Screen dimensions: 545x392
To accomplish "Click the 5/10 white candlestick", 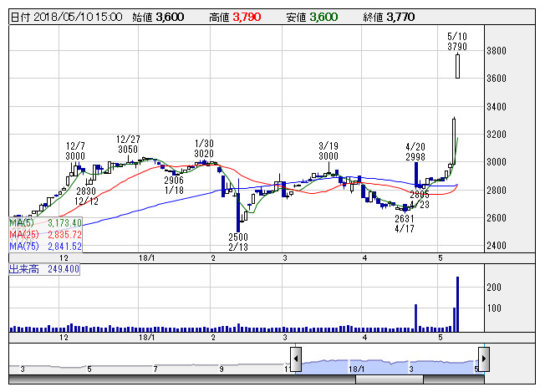I will click(x=457, y=66).
